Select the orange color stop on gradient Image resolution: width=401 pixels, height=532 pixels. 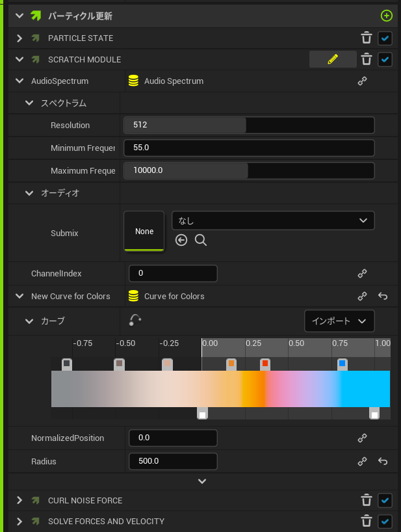click(231, 364)
